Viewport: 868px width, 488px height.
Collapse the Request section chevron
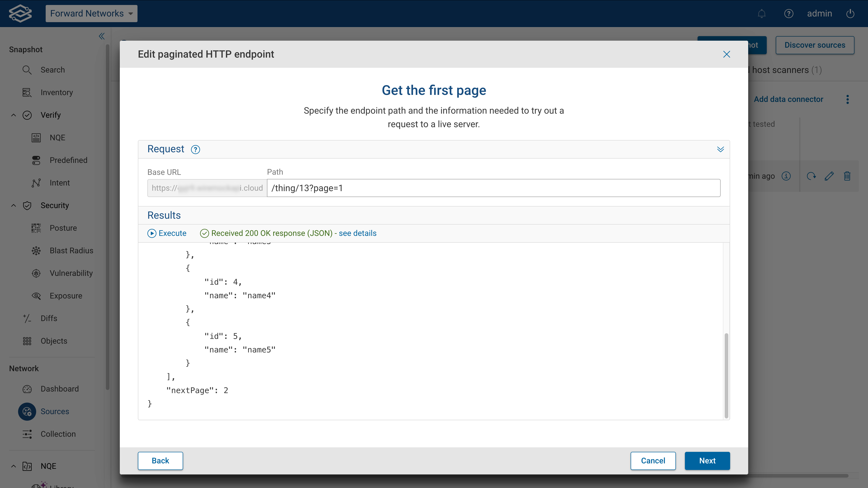tap(721, 149)
